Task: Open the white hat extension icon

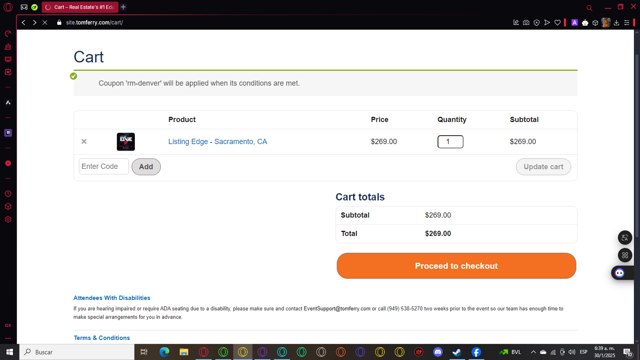Action: click(585, 23)
